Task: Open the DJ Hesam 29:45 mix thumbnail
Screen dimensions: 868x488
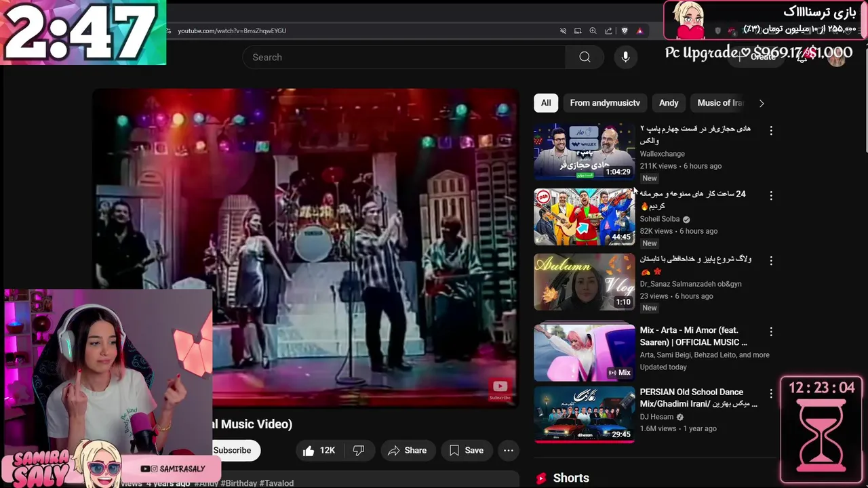Action: pos(584,415)
